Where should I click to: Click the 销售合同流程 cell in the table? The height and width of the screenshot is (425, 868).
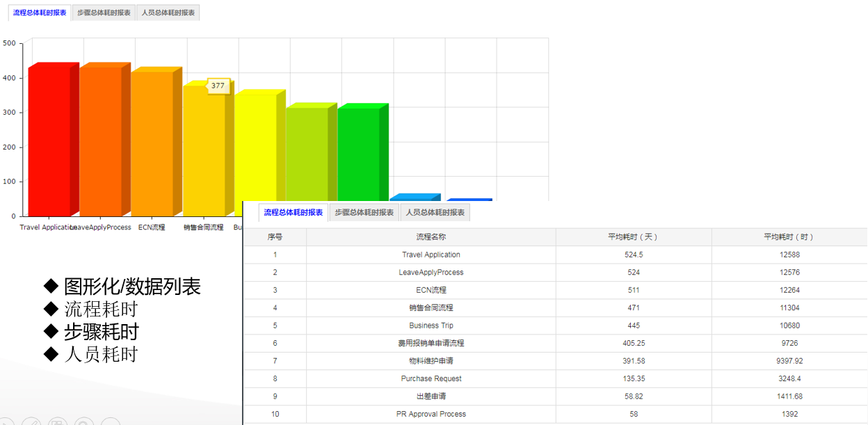[431, 308]
